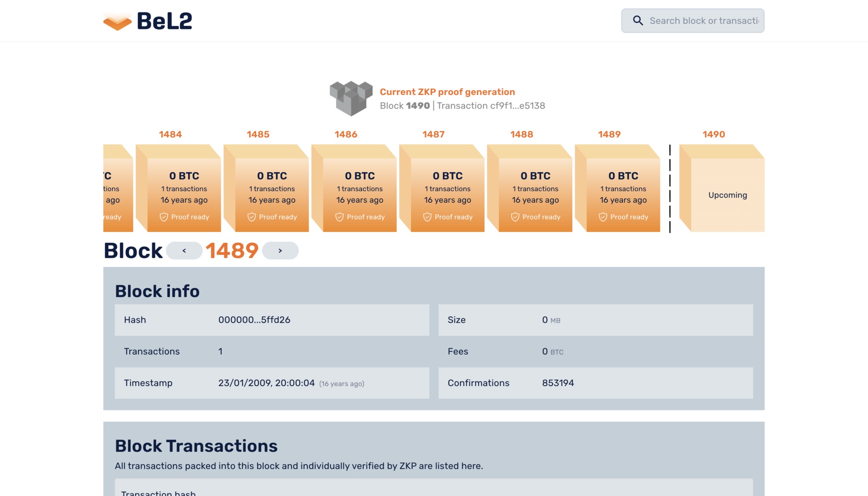This screenshot has width=868, height=496.
Task: Click the block hash 000000...5ffd26
Action: 254,320
